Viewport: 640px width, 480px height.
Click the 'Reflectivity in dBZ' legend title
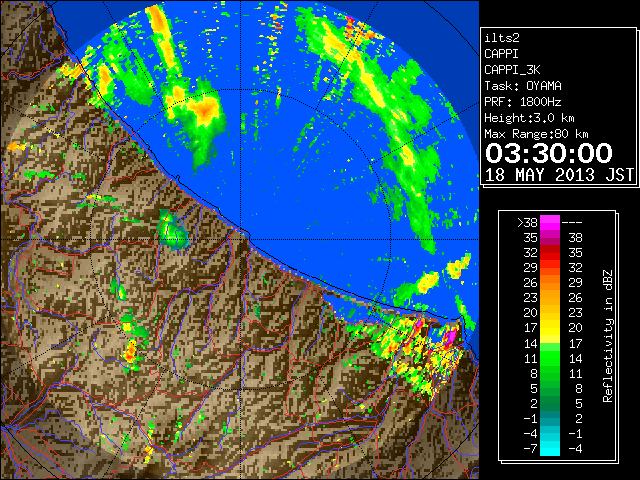pos(608,336)
